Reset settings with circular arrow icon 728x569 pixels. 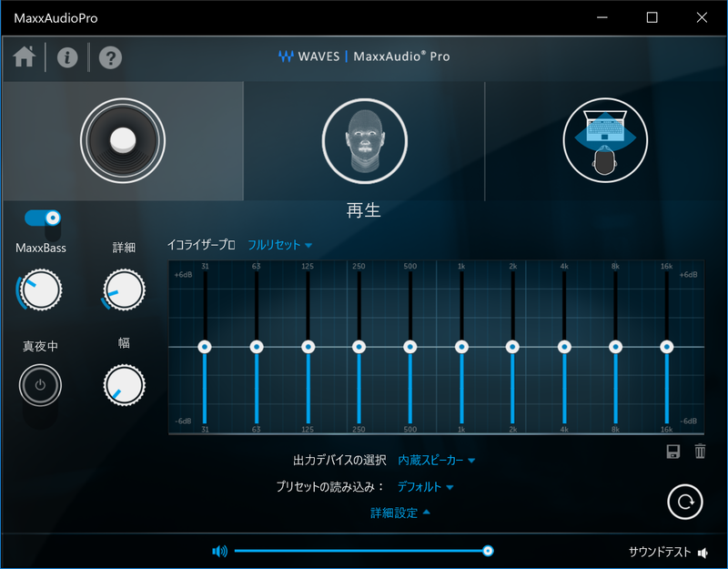tap(683, 502)
